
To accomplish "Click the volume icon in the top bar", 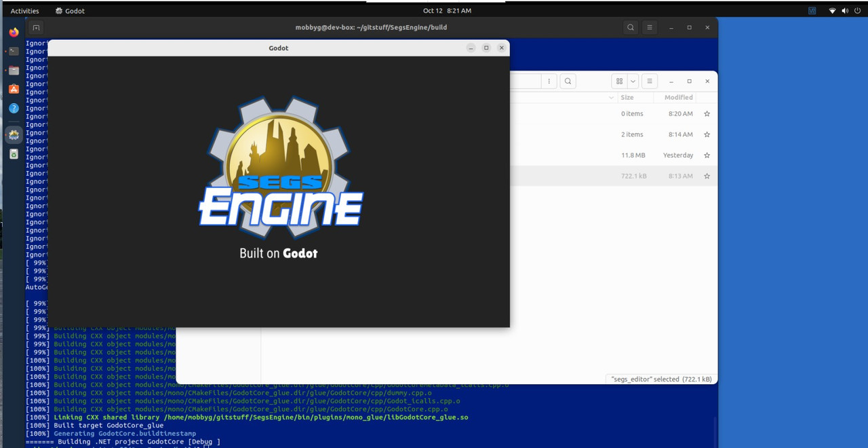I will click(845, 11).
